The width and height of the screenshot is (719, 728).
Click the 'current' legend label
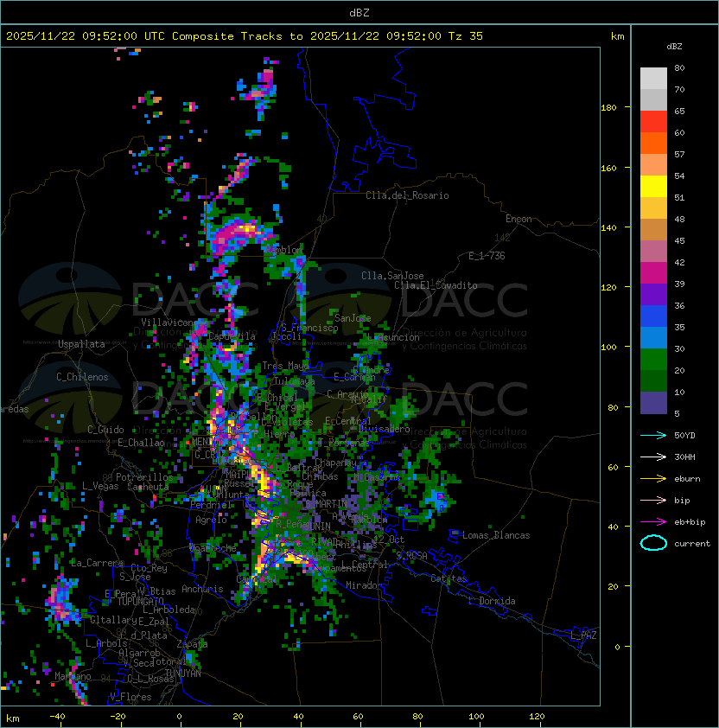692,544
